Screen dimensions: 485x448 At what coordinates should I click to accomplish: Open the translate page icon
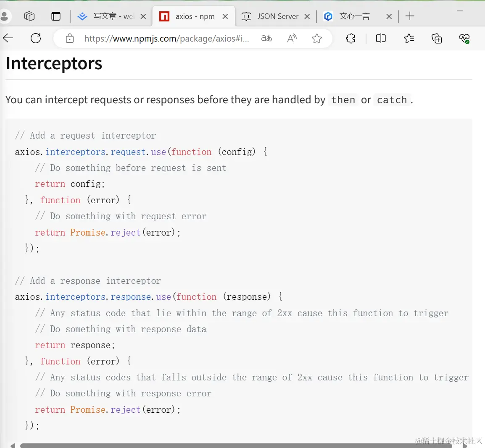[266, 38]
